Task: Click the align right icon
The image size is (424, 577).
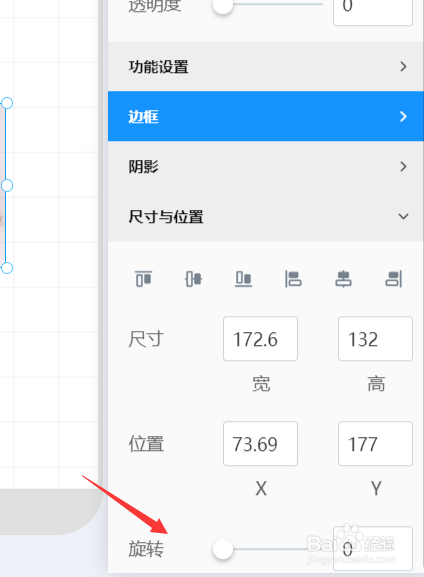Action: 393,279
